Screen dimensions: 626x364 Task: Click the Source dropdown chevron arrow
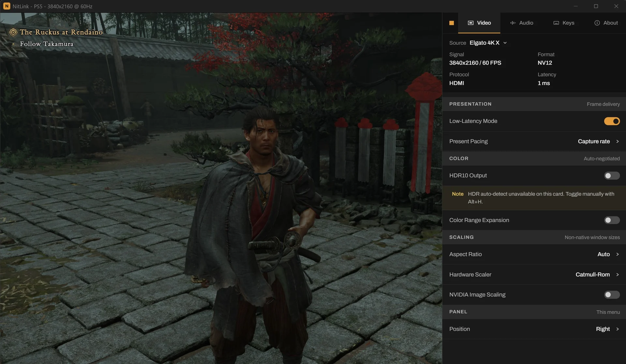[x=505, y=43]
